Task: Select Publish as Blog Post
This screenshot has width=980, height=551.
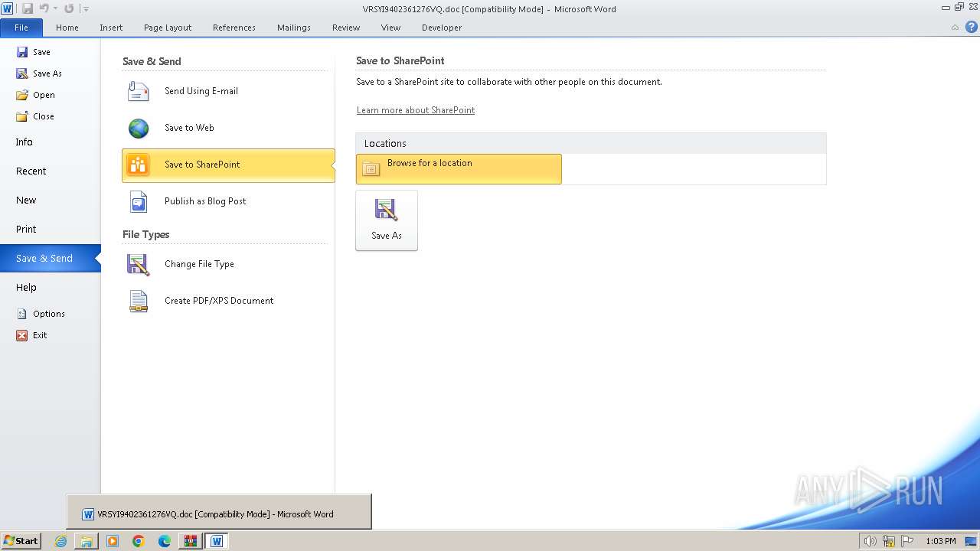Action: (228, 201)
